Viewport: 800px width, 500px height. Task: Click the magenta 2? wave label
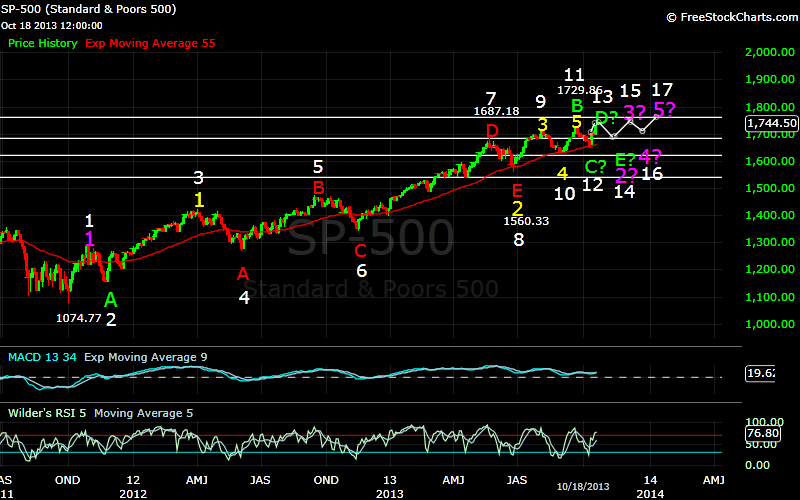point(627,176)
